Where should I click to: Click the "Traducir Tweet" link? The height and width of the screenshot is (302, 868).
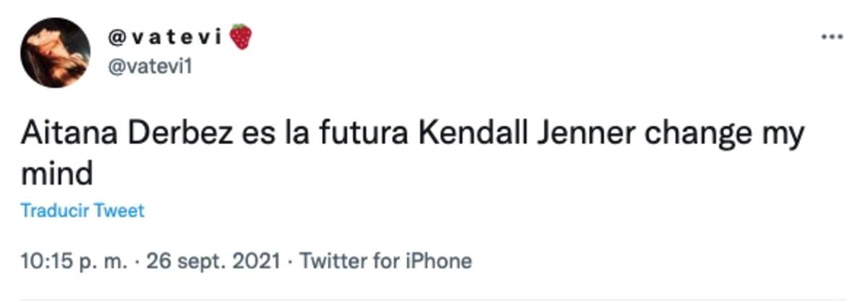pos(82,211)
